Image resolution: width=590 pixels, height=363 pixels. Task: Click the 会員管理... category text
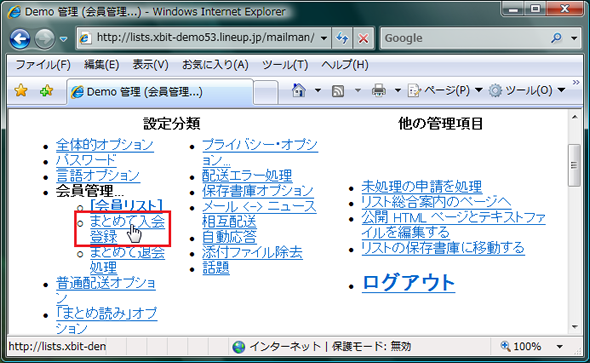coord(90,191)
